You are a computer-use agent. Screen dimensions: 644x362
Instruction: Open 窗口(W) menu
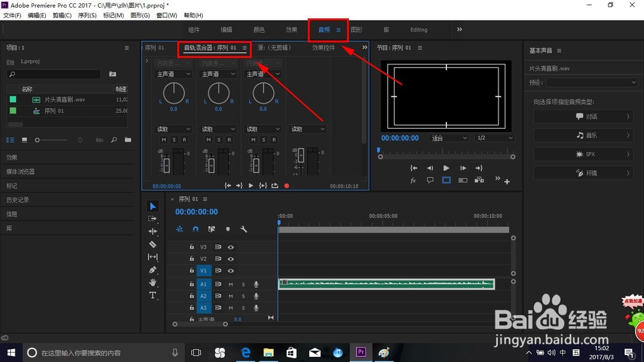[x=167, y=15]
